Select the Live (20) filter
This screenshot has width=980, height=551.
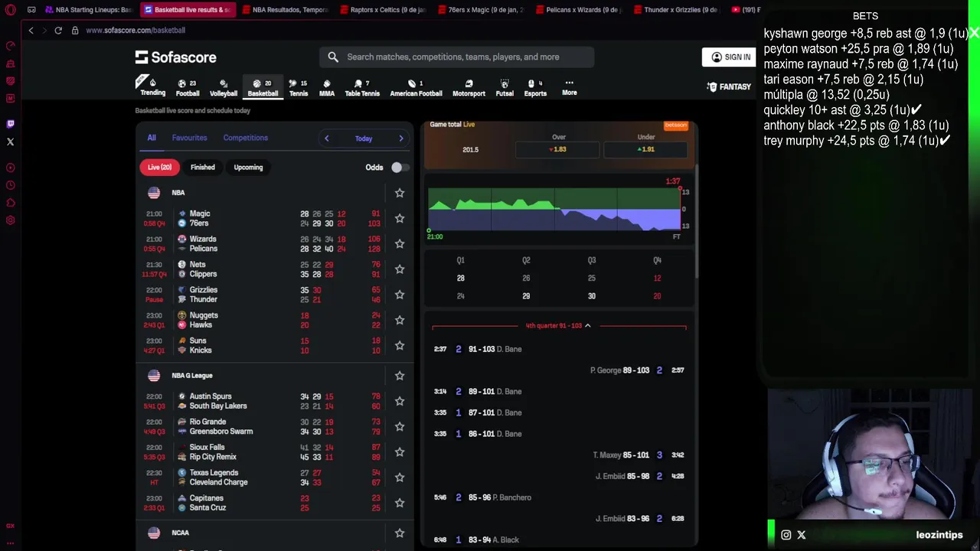tap(159, 167)
